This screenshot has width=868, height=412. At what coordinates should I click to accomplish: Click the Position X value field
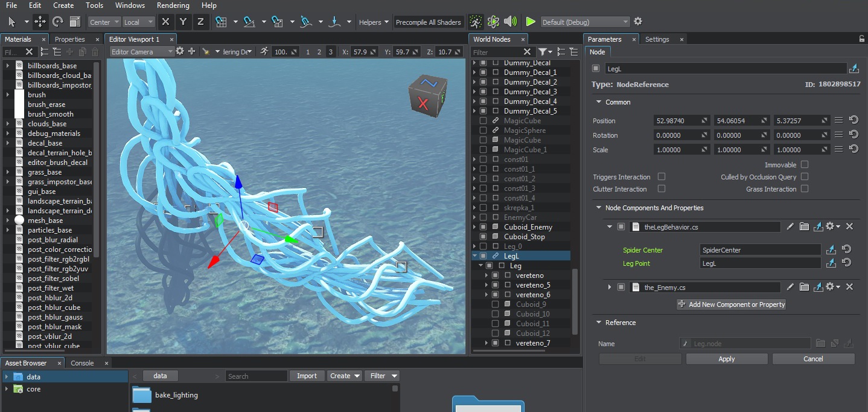[x=675, y=121]
